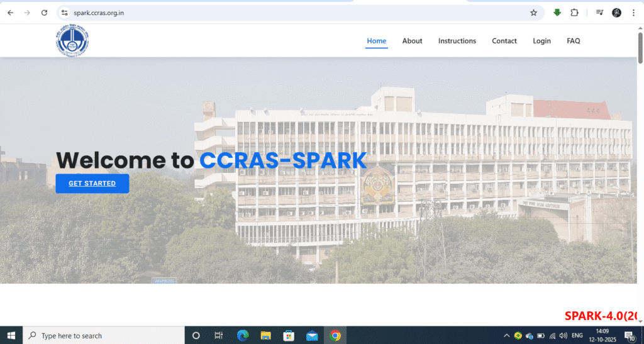This screenshot has height=344, width=644.
Task: Open the FAQ page
Action: (x=574, y=41)
